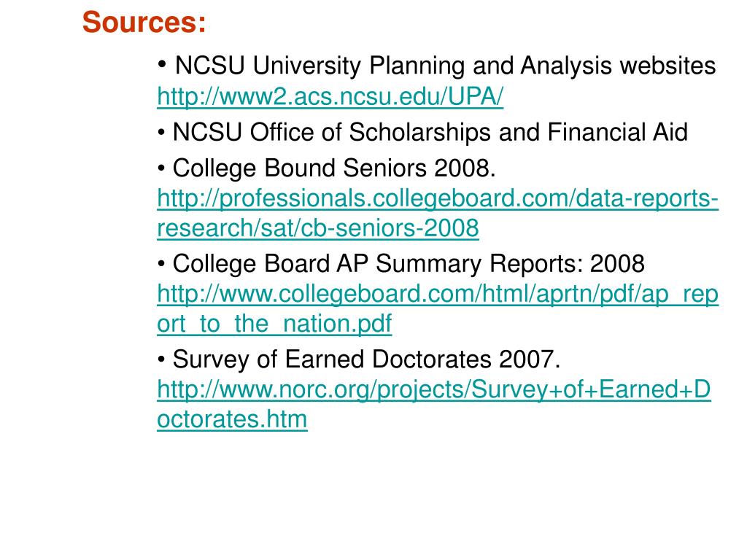Select the NCSU Office of Scholarships line
This screenshot has height=560, width=747.
430,133
